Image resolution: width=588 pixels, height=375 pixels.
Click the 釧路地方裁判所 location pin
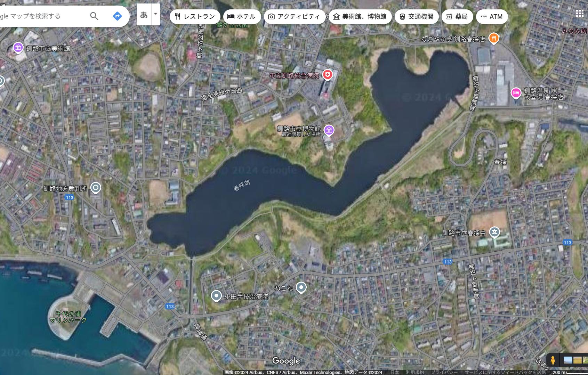(96, 188)
